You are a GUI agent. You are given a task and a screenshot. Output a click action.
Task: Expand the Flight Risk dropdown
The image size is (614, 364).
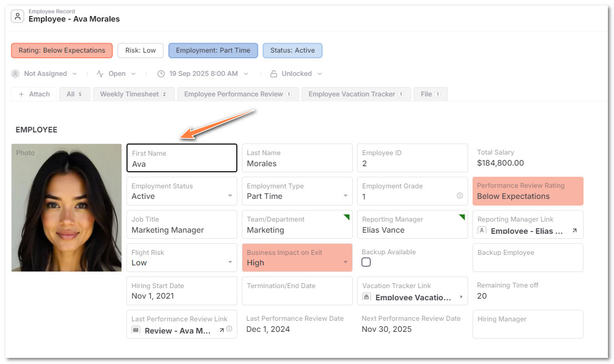pyautogui.click(x=230, y=263)
